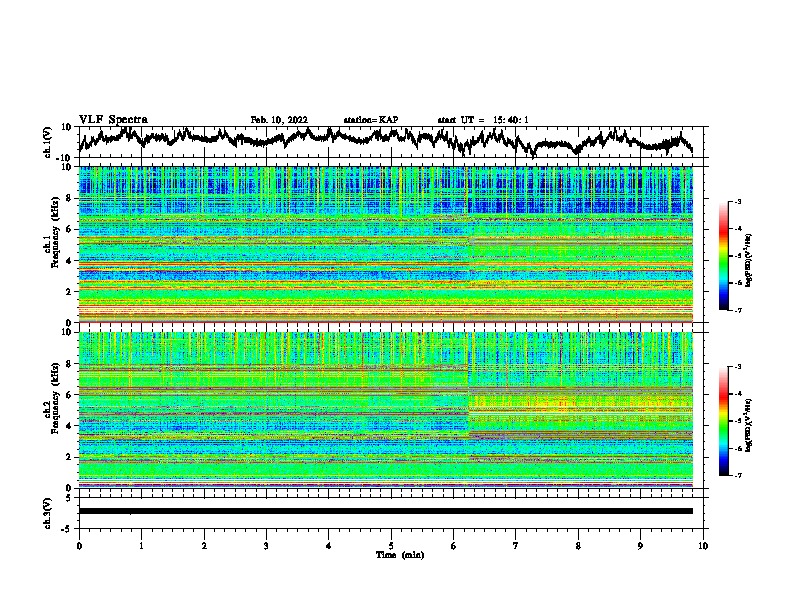Click the ch.2 log(PSD) color scale bar
792x612 pixels.
(x=723, y=421)
